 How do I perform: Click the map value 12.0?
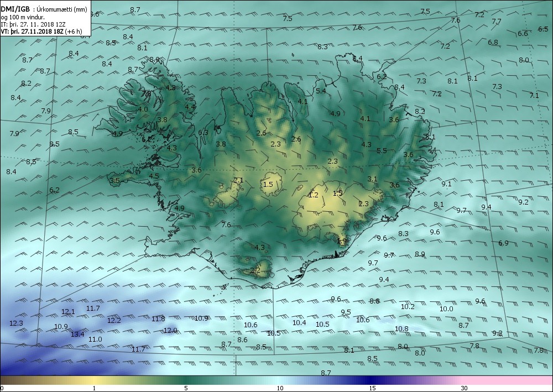(170, 330)
